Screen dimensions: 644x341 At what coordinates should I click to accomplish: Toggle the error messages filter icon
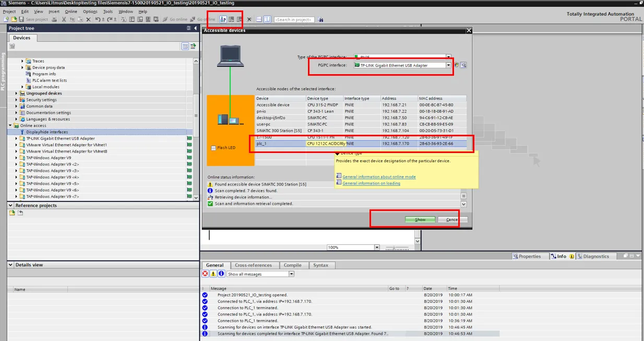(x=205, y=274)
